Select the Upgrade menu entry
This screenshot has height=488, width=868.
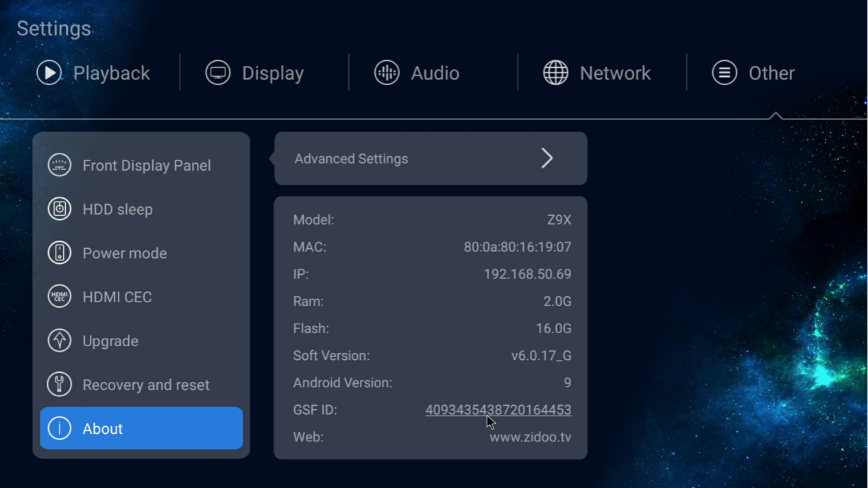click(x=110, y=341)
